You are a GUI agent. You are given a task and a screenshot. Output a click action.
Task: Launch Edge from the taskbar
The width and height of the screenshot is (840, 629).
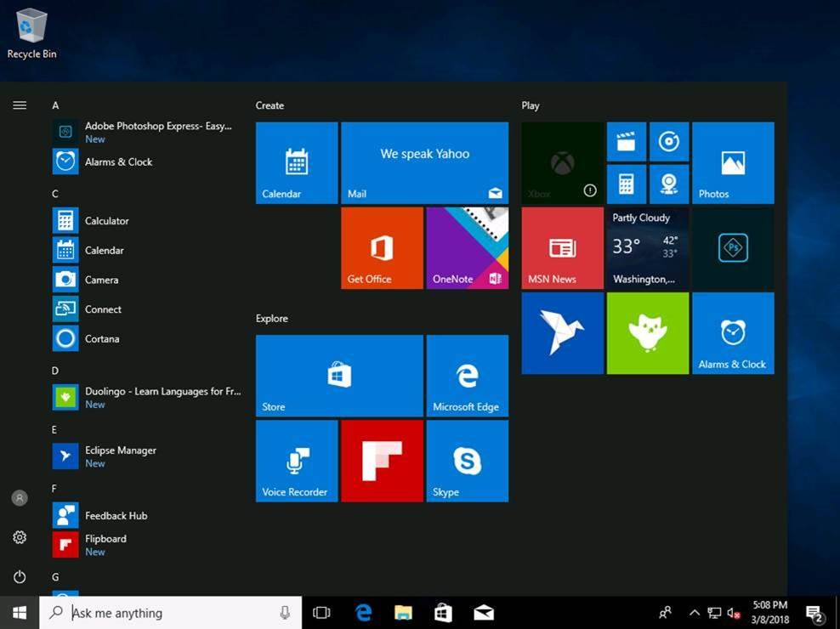(x=364, y=612)
